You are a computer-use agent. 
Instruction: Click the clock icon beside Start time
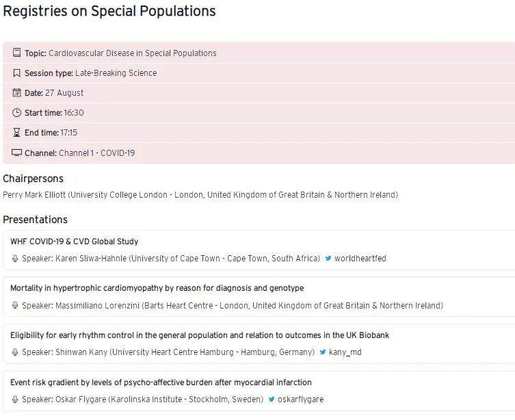click(16, 113)
